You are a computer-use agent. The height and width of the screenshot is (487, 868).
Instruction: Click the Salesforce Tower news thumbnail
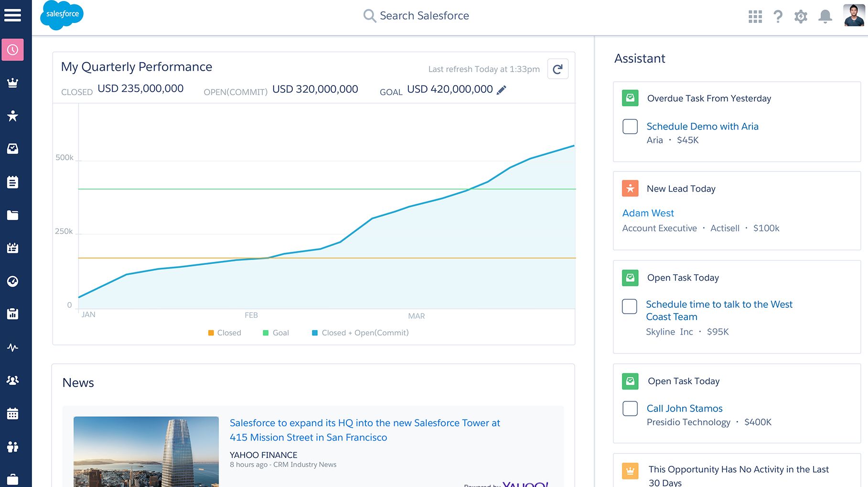pos(146,452)
